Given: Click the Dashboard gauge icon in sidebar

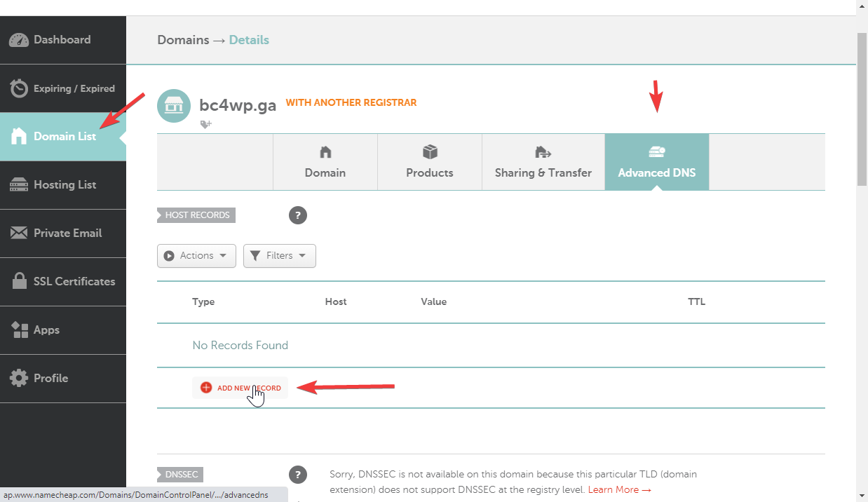Looking at the screenshot, I should tap(19, 40).
